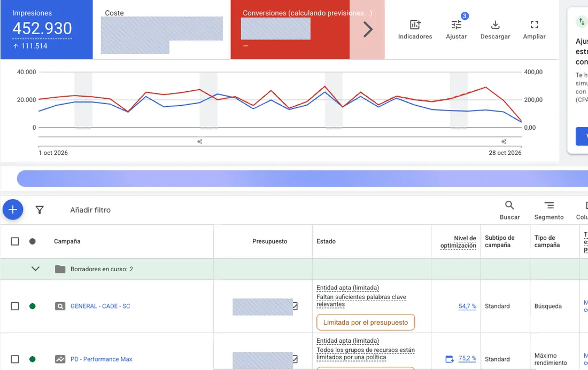Click Entidad apta (limitada) status for PD - Performance Max
This screenshot has width=588, height=370.
click(347, 341)
